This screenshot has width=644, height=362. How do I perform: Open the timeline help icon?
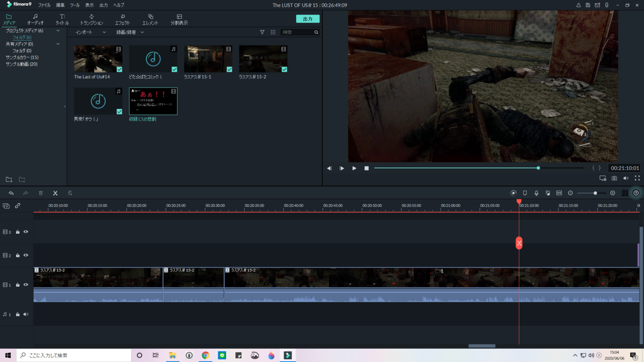coord(636,193)
